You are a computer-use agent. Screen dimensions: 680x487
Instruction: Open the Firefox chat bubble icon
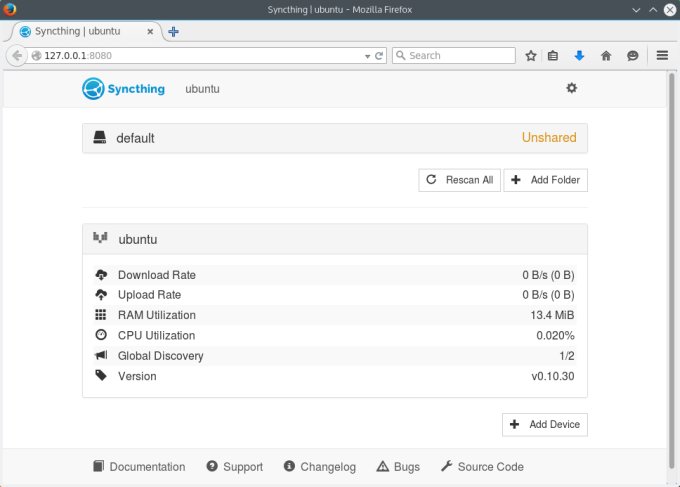(633, 56)
